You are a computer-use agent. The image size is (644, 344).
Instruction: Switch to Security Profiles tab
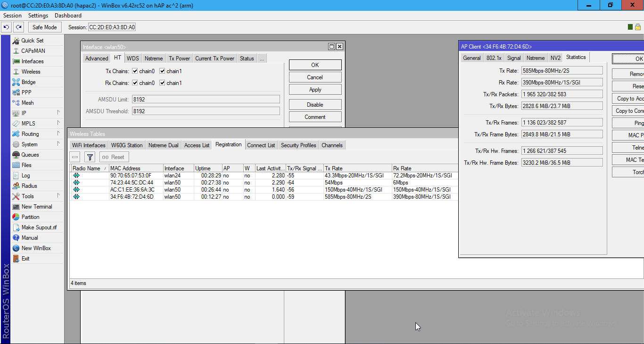[x=298, y=145]
